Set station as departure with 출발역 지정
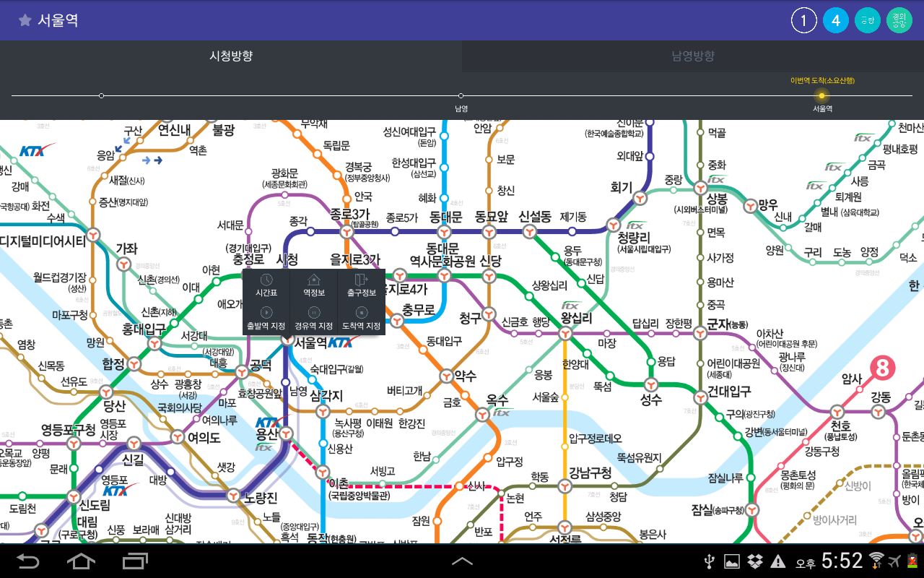This screenshot has height=578, width=924. click(x=266, y=319)
